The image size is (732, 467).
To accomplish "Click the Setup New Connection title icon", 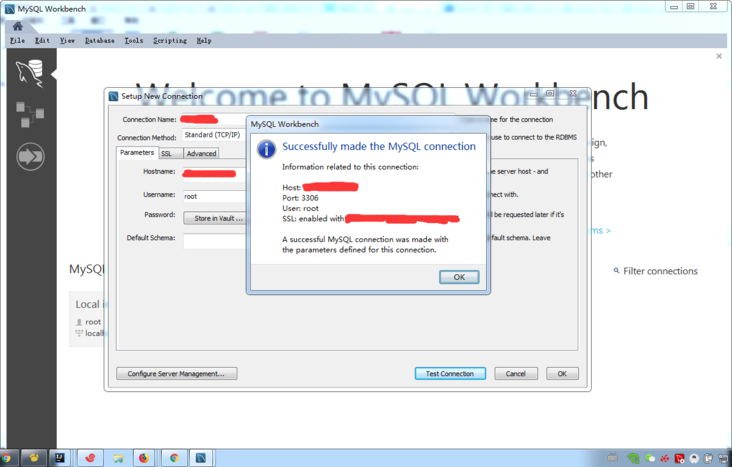I will coord(113,96).
